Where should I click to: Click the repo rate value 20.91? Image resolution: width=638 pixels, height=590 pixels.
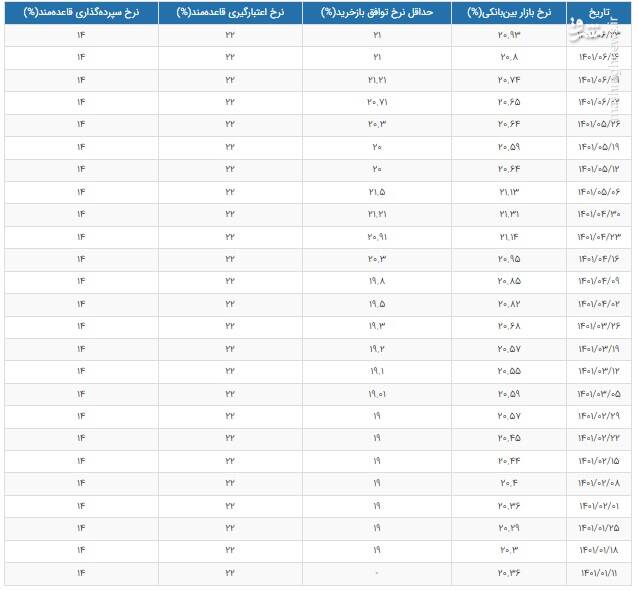(x=377, y=236)
